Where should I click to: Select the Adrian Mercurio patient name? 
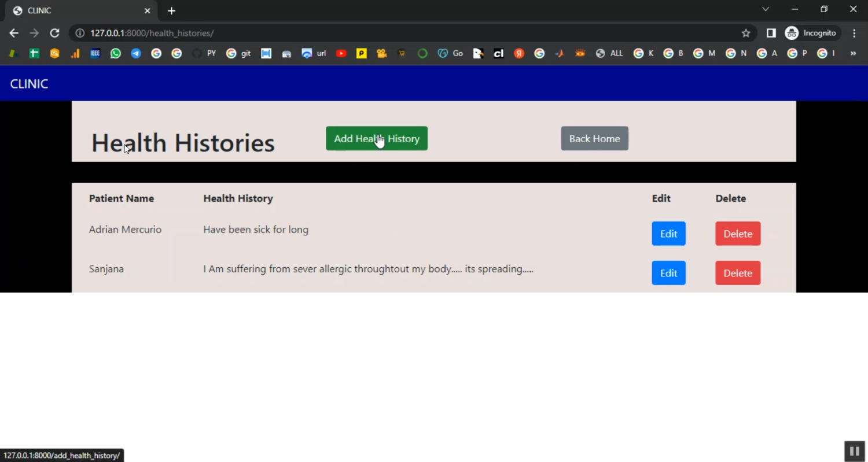pos(125,230)
